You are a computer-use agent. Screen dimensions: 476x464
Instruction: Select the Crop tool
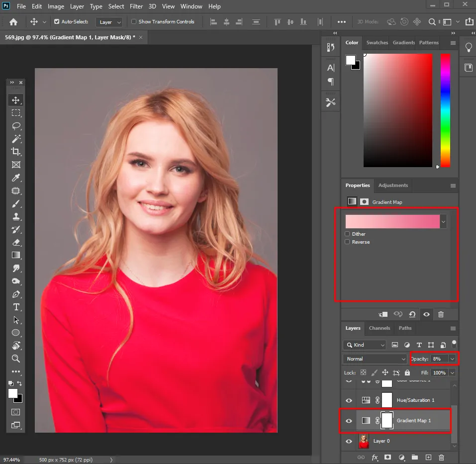[x=16, y=152]
